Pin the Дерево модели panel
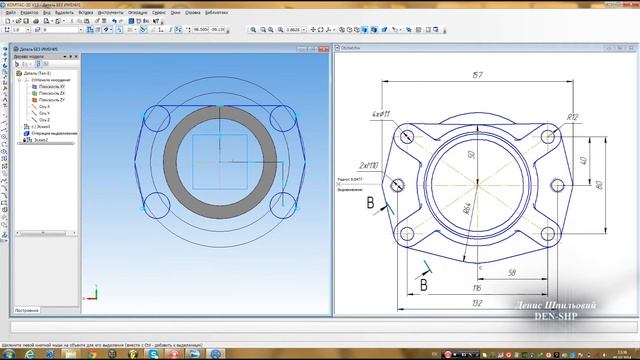The height and width of the screenshot is (360, 640). click(x=70, y=57)
